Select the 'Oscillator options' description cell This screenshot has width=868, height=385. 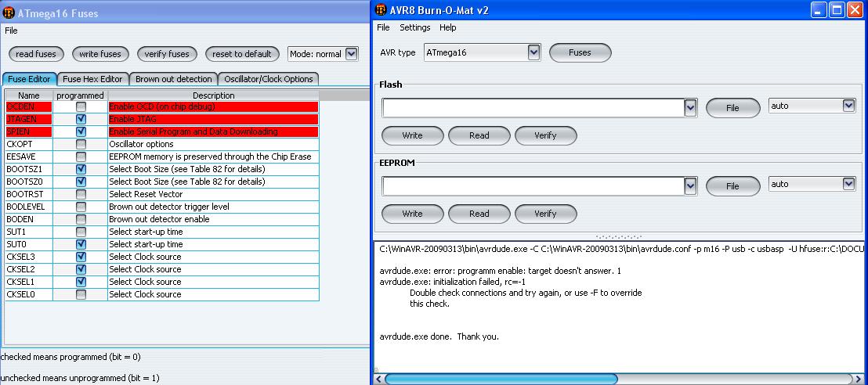[214, 144]
